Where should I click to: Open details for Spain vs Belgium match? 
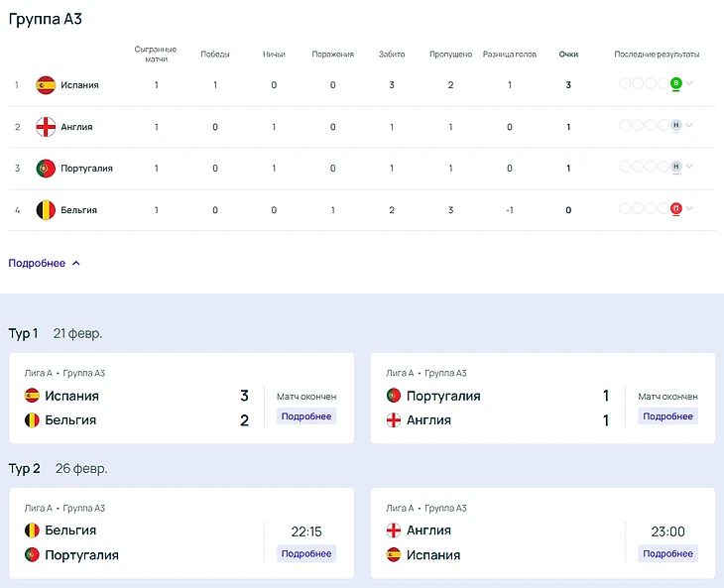coord(306,416)
